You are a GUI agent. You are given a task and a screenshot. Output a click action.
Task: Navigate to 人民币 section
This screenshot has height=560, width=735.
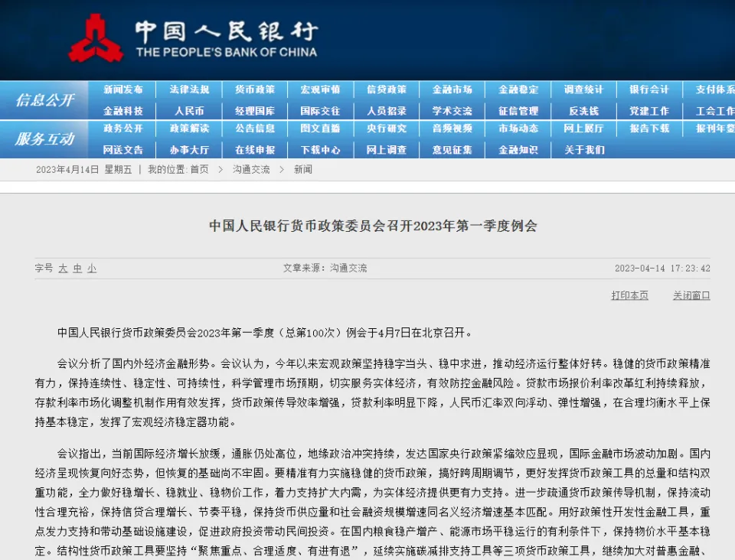click(x=189, y=111)
